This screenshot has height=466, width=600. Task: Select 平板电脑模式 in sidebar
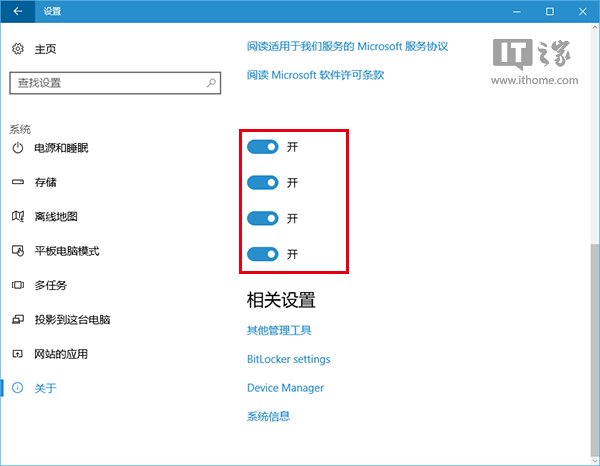(67, 251)
